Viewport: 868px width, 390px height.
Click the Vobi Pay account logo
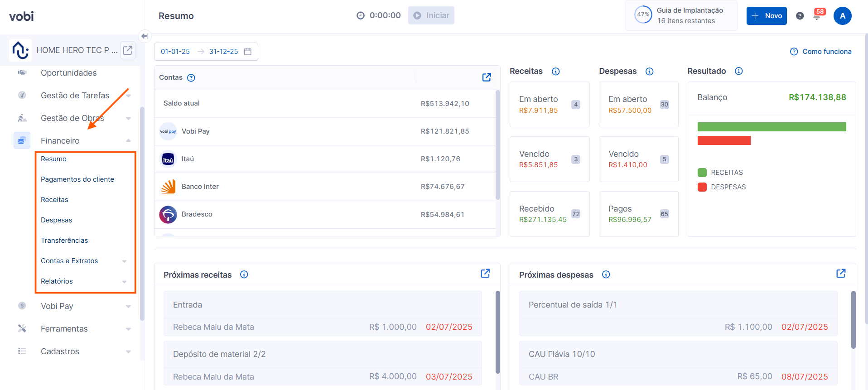(x=168, y=131)
